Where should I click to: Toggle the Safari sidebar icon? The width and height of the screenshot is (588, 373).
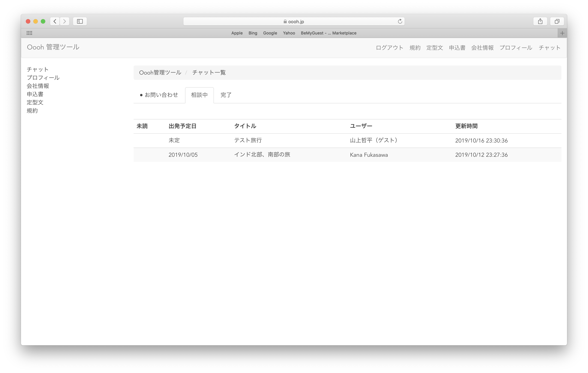coord(80,21)
